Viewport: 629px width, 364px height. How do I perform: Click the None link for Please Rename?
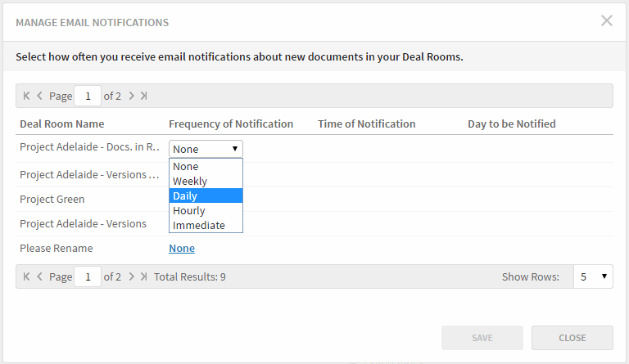pos(182,249)
